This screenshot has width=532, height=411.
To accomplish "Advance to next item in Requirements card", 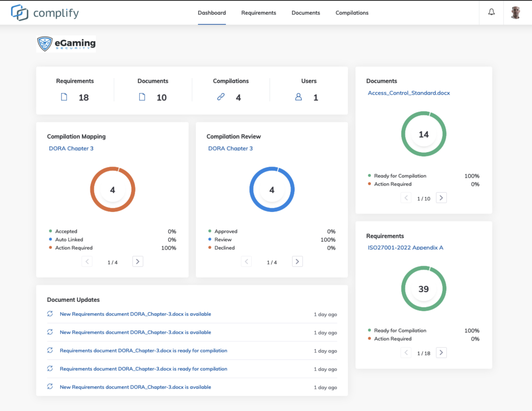I will [441, 353].
